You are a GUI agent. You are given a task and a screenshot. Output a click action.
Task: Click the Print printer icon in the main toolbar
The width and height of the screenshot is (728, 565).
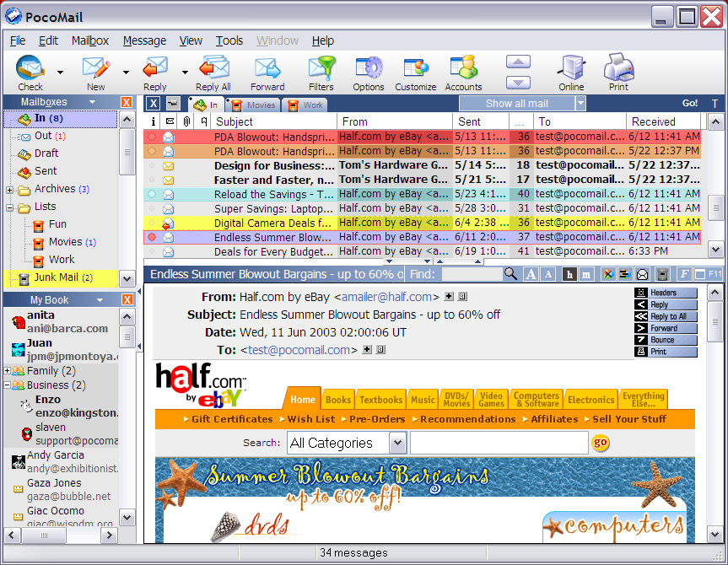[x=618, y=68]
